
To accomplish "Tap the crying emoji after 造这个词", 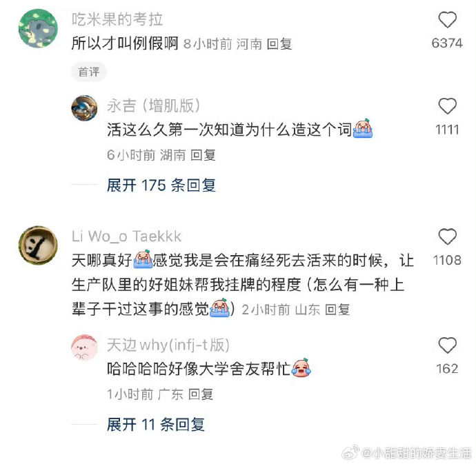I will [363, 129].
